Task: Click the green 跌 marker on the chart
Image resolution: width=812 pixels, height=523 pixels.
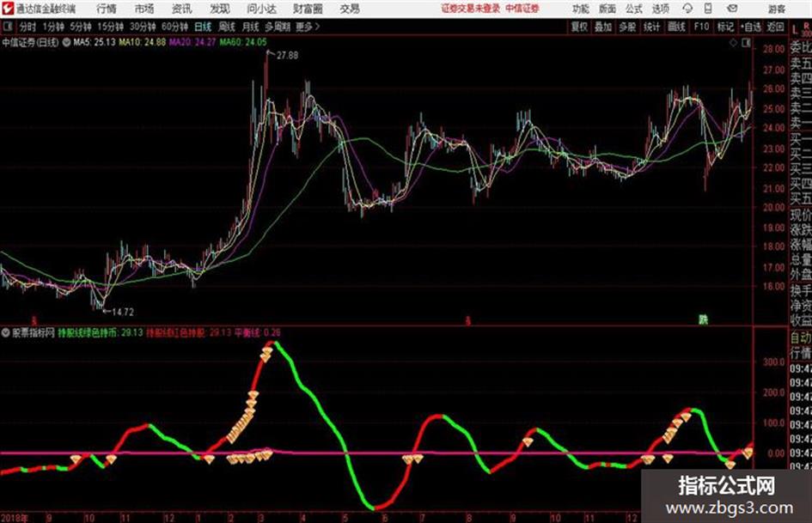Action: point(703,320)
